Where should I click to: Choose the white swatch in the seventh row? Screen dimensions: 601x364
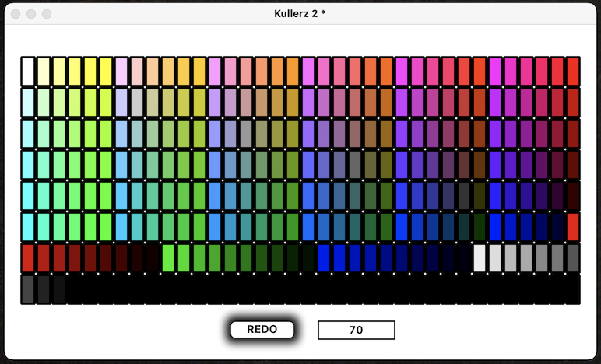click(480, 257)
